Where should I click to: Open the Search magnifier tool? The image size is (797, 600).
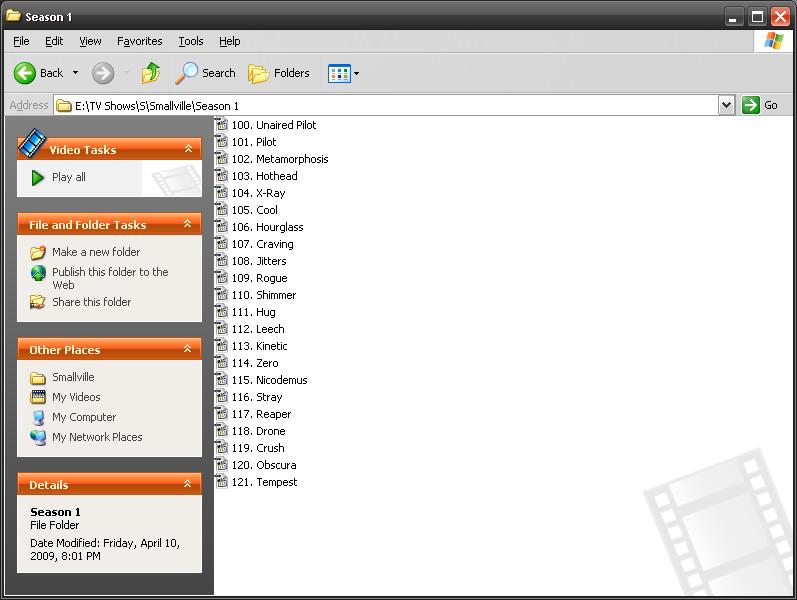(186, 73)
